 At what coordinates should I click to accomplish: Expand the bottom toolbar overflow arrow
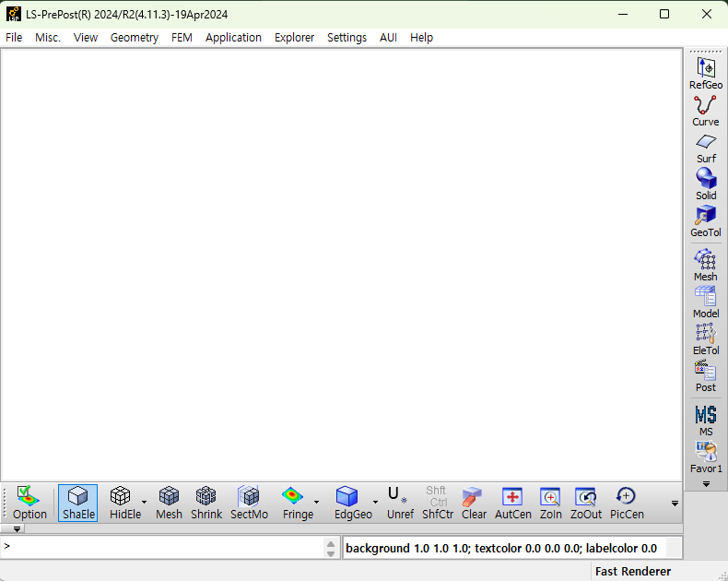675,503
